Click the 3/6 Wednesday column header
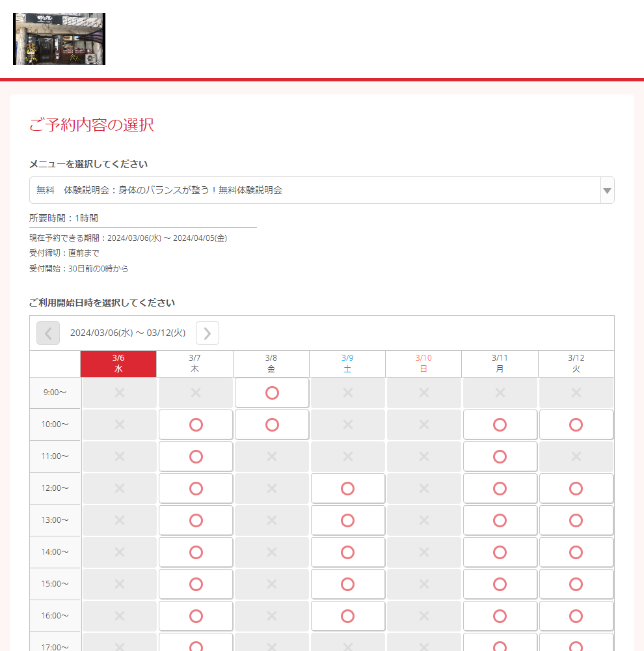Screen dimensions: 644x651 pyautogui.click(x=118, y=363)
